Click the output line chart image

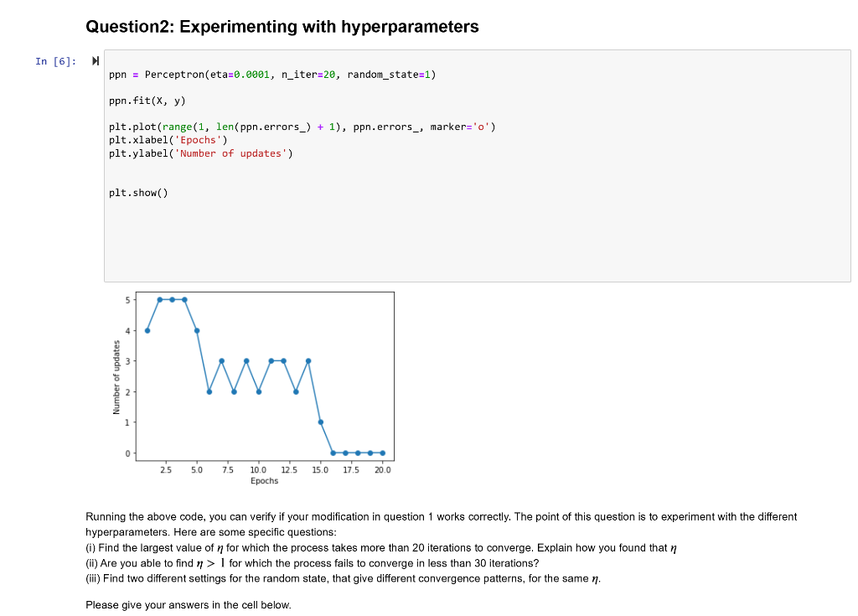[x=253, y=388]
